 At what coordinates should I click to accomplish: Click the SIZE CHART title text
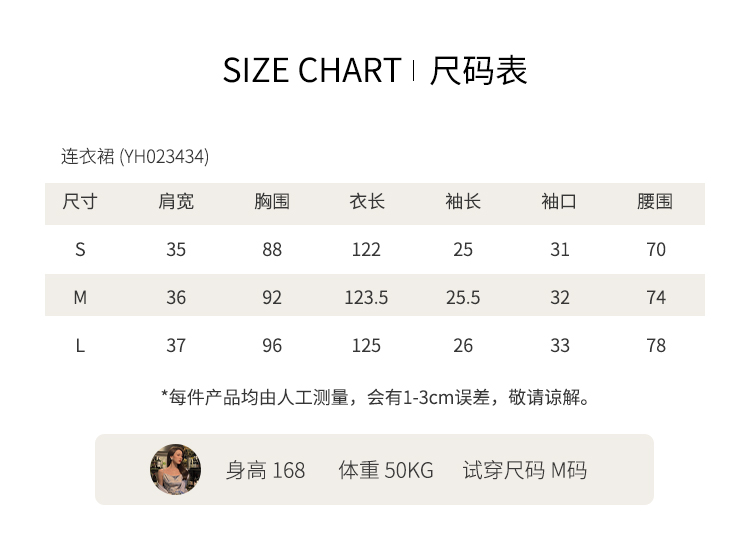(311, 71)
